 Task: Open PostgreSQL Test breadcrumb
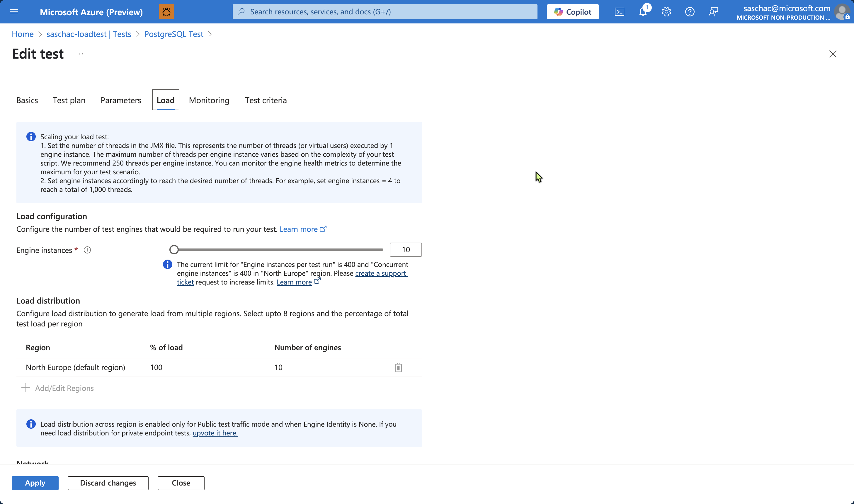pyautogui.click(x=173, y=34)
